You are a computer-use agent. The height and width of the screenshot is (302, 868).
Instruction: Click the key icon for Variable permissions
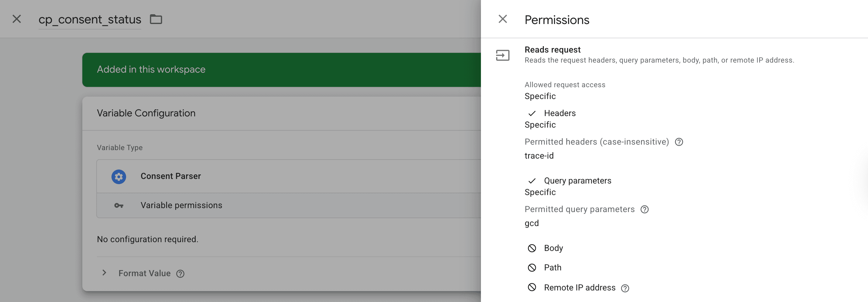click(118, 205)
